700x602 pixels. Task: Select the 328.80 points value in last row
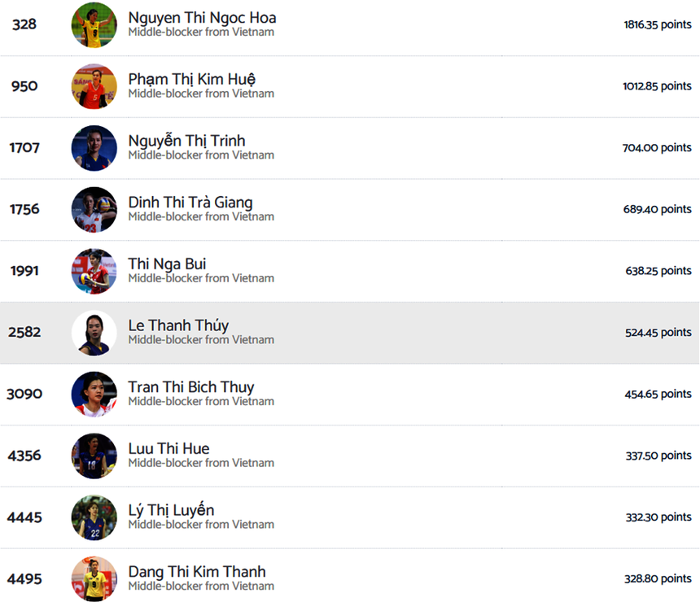658,579
